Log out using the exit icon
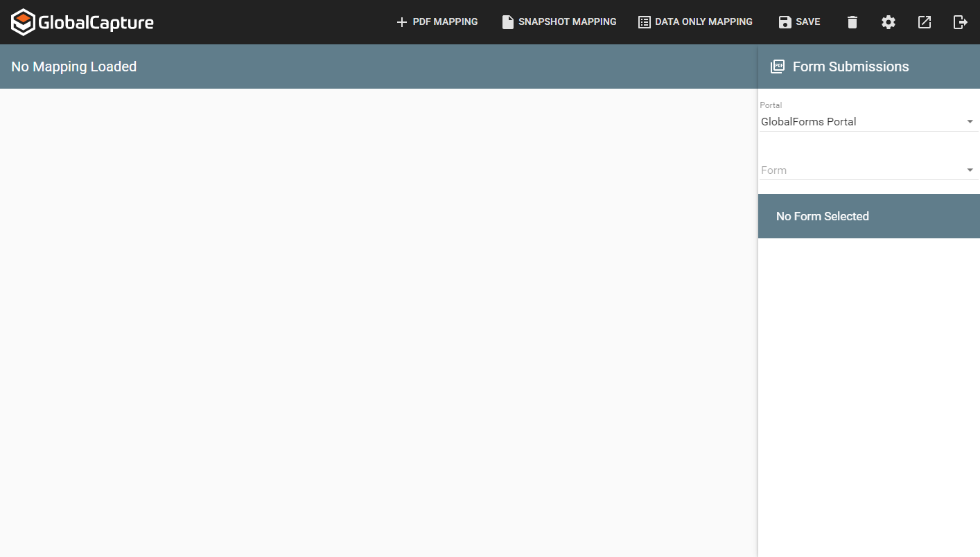 (x=961, y=22)
